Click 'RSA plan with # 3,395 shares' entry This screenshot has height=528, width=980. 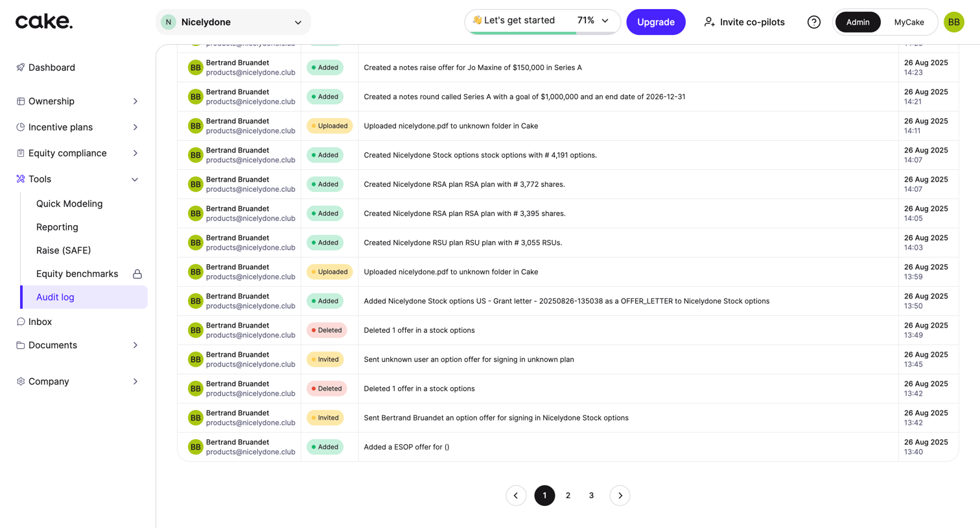click(465, 213)
